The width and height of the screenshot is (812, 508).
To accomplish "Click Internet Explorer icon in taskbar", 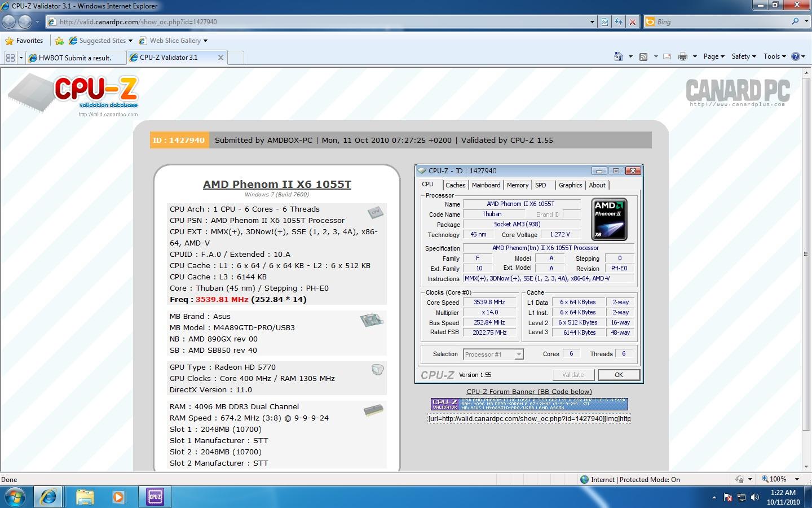I will (x=48, y=497).
